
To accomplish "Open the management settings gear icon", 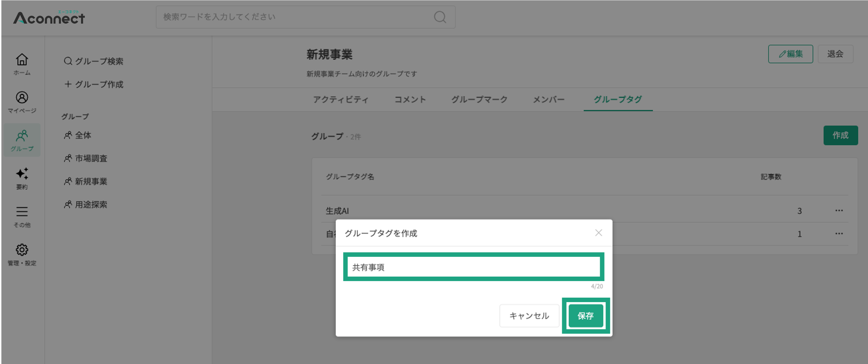I will click(22, 250).
